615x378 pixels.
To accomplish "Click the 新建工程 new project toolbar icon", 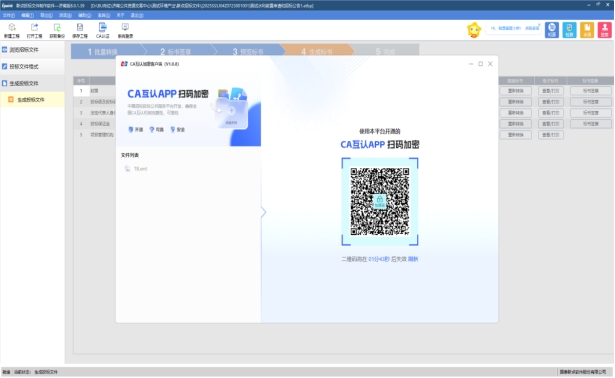I will point(12,30).
